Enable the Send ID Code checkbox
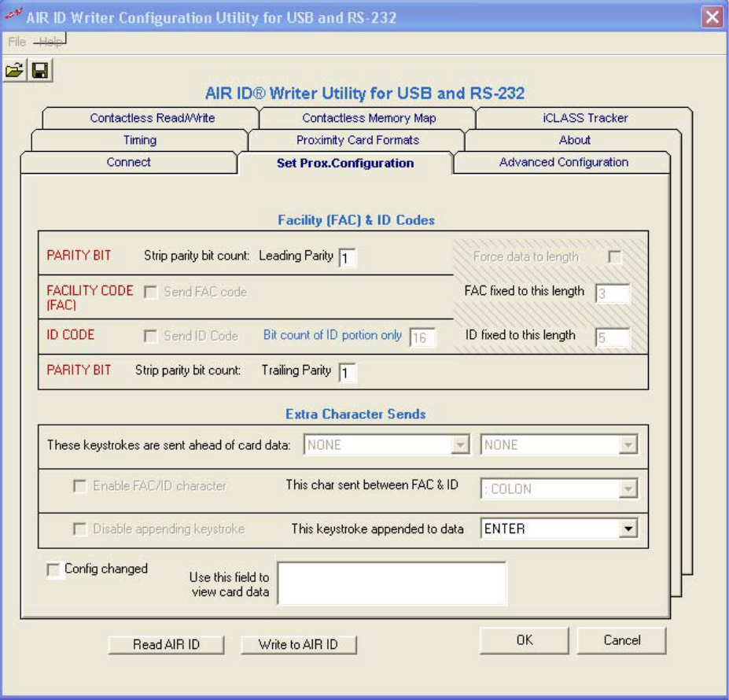 (150, 336)
